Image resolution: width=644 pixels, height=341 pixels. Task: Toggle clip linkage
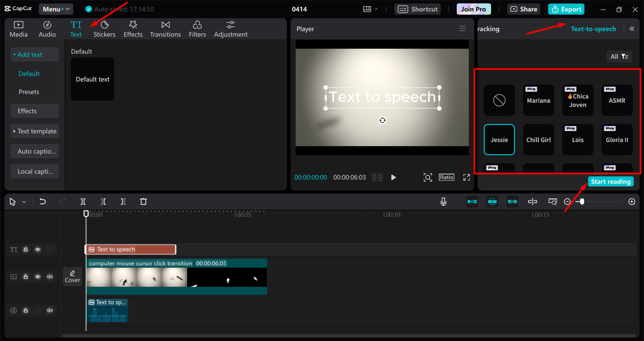tap(512, 201)
